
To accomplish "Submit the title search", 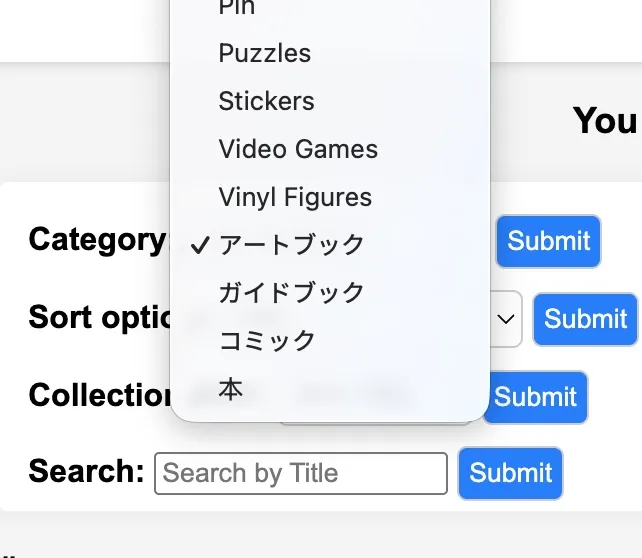I will (510, 473).
